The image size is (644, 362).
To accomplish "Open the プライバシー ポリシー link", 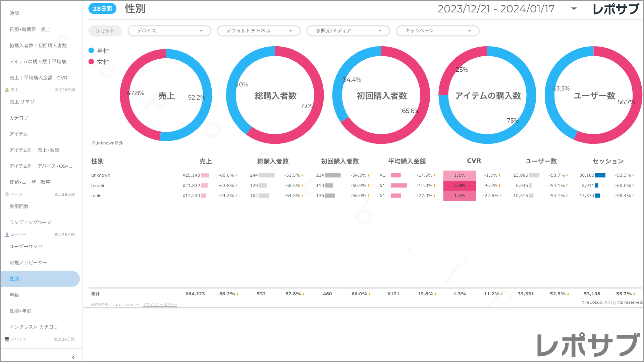I will 160,305.
